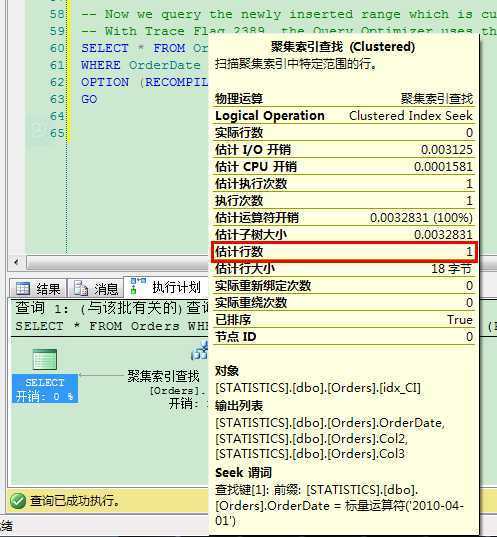
Task: Click the 查询已成功执行 status text
Action: pos(74,501)
